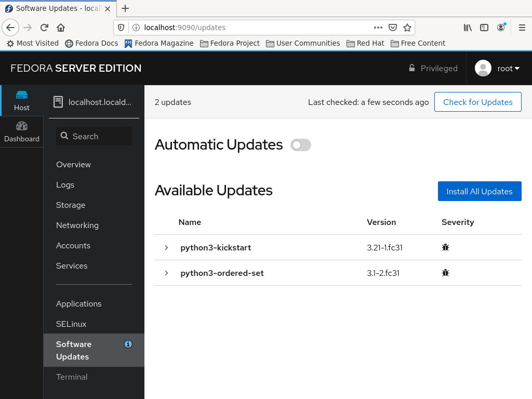This screenshot has width=532, height=399.
Task: Click Install All Updates
Action: pyautogui.click(x=480, y=191)
